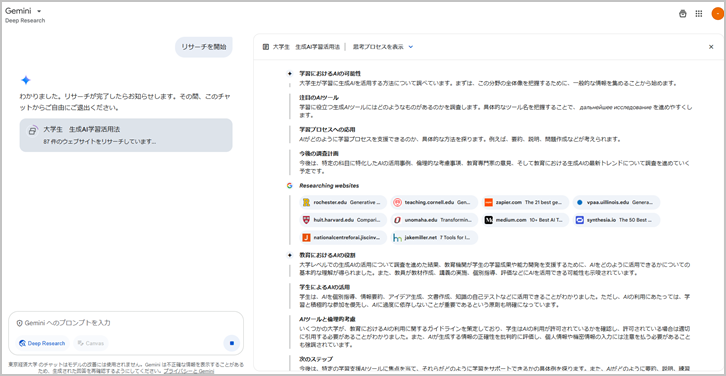Close the research panel with the X
The width and height of the screenshot is (726, 376).
click(x=711, y=47)
